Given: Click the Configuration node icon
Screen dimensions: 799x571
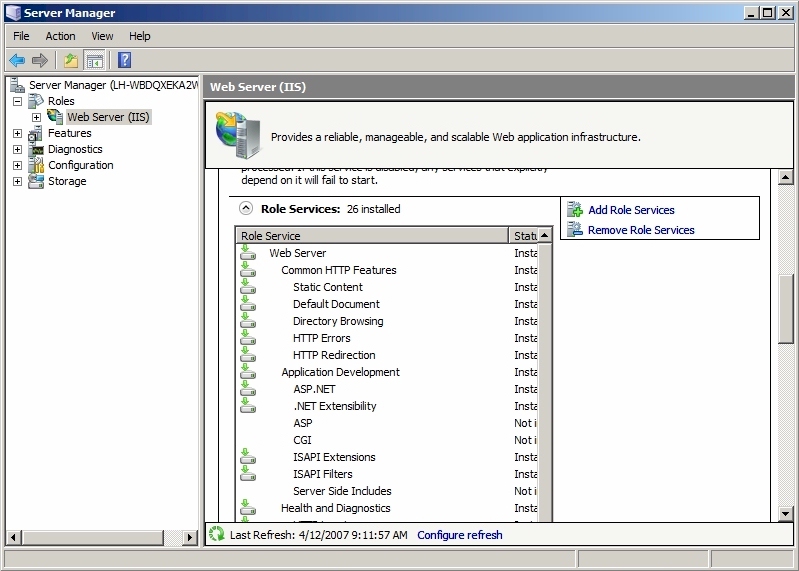Looking at the screenshot, I should click(36, 165).
